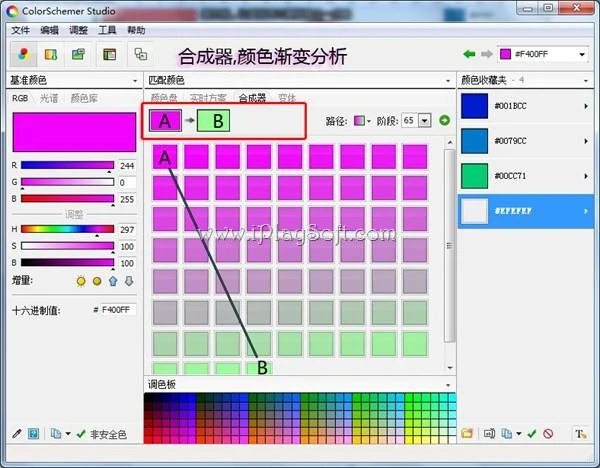The width and height of the screenshot is (600, 468).
Task: Expand the 颜色收藏夹 panel dropdown arrow
Action: click(586, 81)
